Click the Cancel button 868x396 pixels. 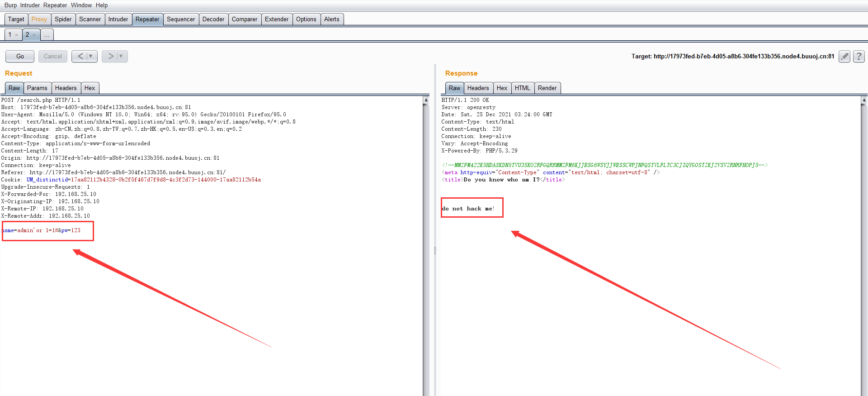coord(53,56)
